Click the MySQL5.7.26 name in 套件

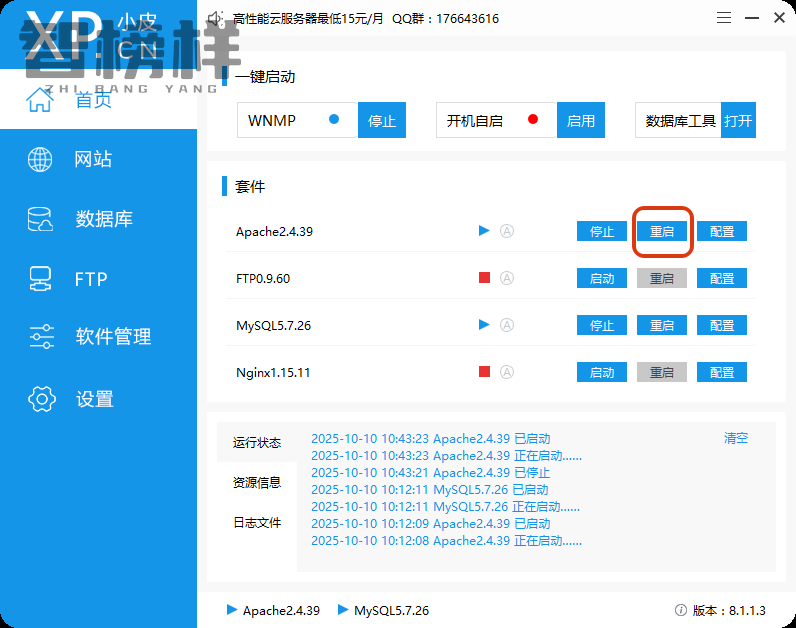(274, 325)
